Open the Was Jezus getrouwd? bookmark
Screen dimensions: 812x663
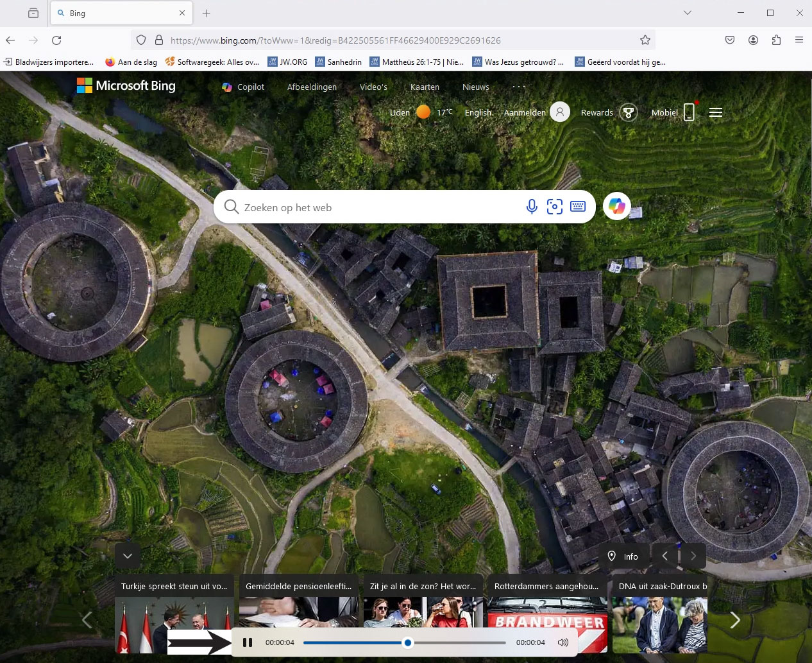(x=518, y=62)
